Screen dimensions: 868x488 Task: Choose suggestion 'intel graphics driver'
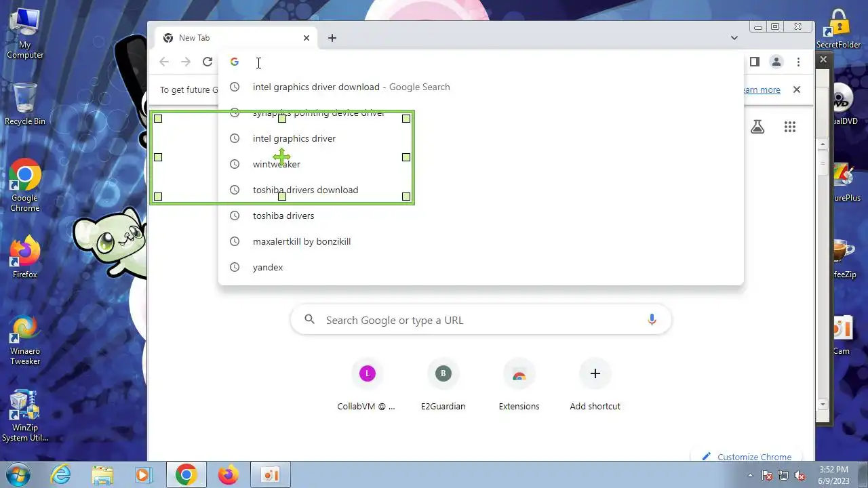(x=481, y=138)
